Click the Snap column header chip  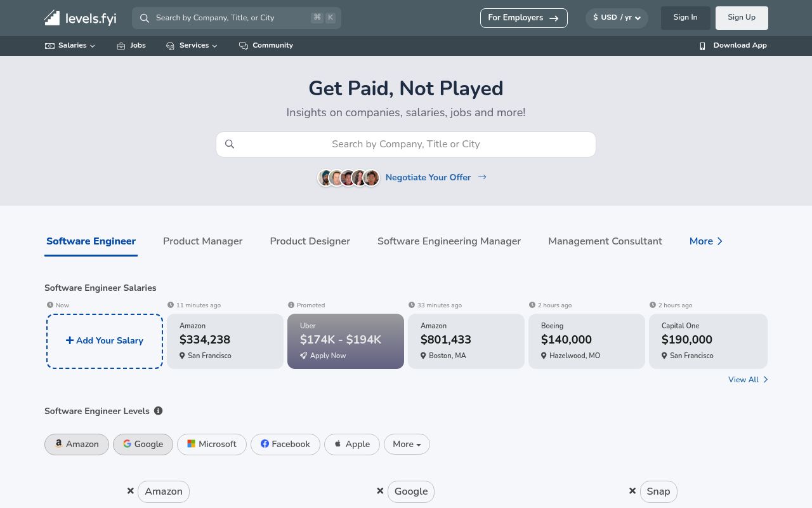[x=658, y=491]
